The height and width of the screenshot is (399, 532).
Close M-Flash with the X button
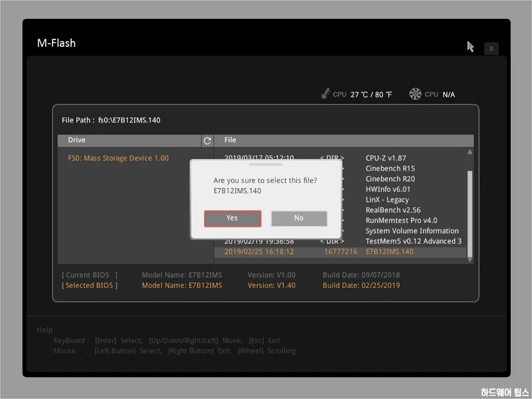tap(491, 49)
